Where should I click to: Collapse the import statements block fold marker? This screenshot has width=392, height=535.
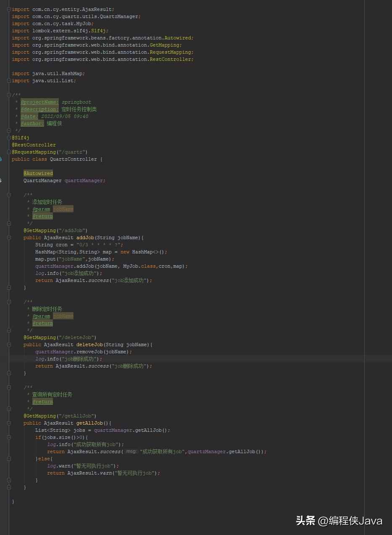click(x=9, y=9)
